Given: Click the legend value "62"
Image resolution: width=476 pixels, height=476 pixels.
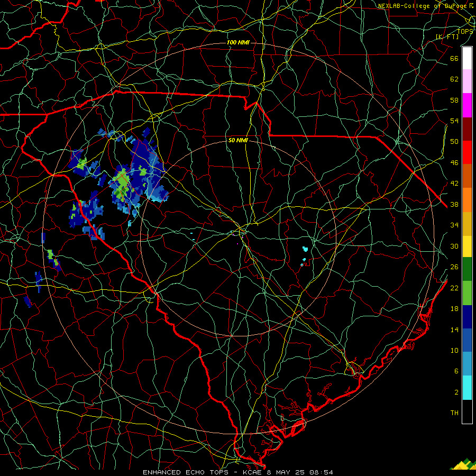Looking at the screenshot, I should 454,79.
